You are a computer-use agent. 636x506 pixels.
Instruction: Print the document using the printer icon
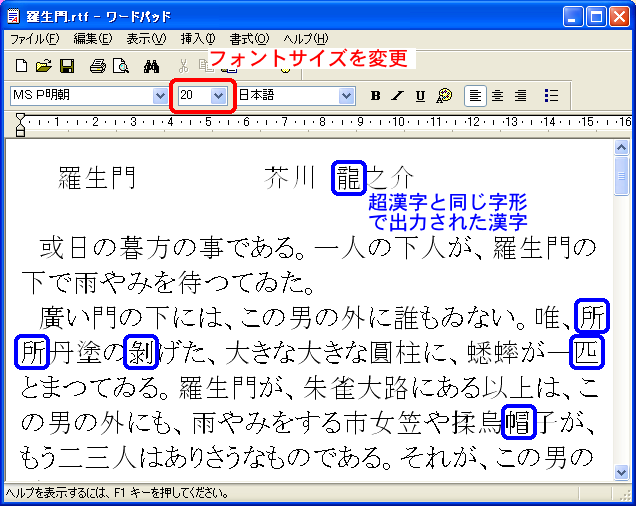97,67
